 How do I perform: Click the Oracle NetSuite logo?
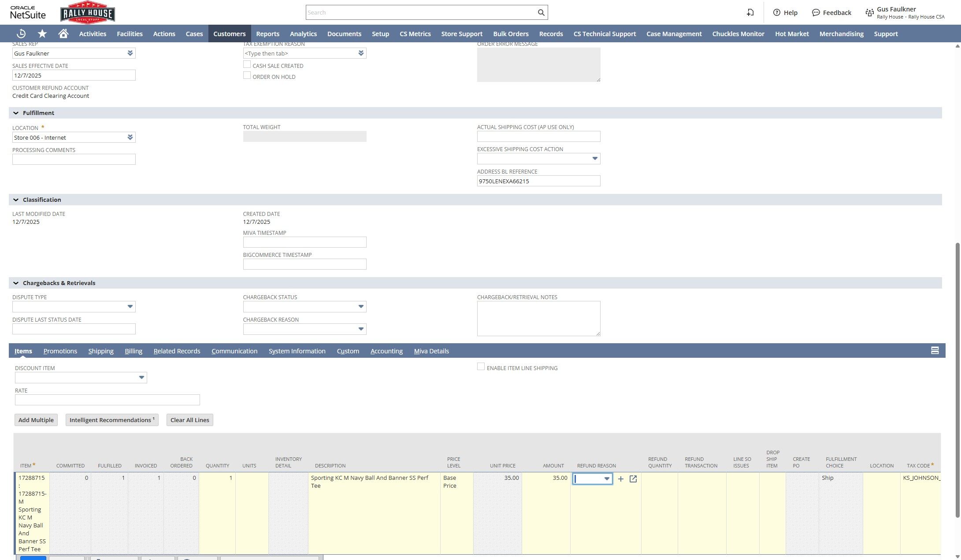[x=28, y=12]
